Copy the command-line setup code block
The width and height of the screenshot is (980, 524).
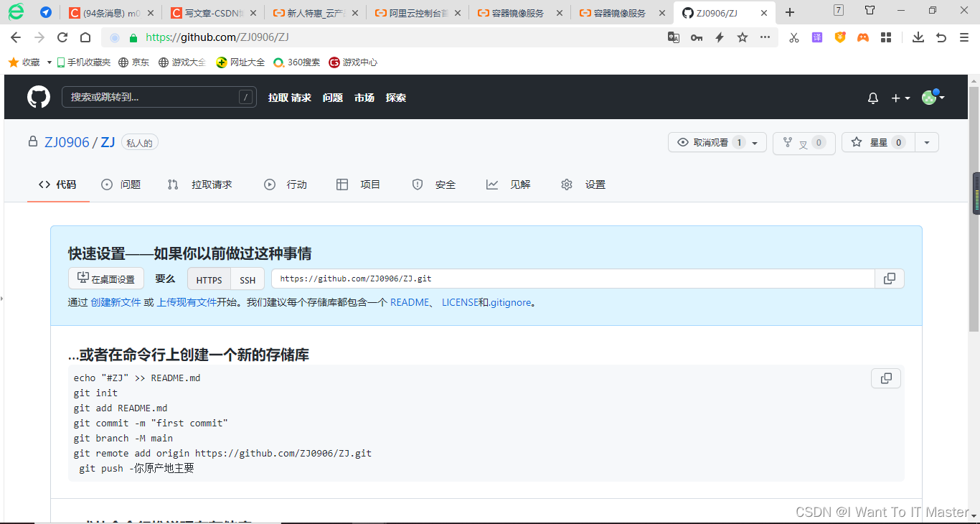point(886,378)
